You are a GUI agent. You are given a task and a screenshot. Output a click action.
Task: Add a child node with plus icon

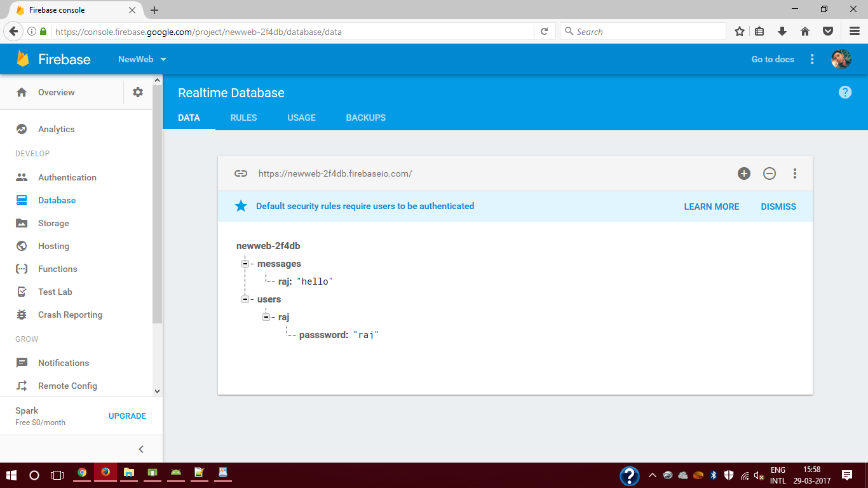pos(744,173)
